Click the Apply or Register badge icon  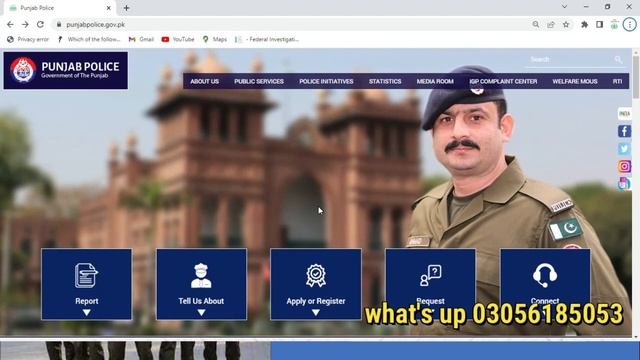tap(316, 276)
